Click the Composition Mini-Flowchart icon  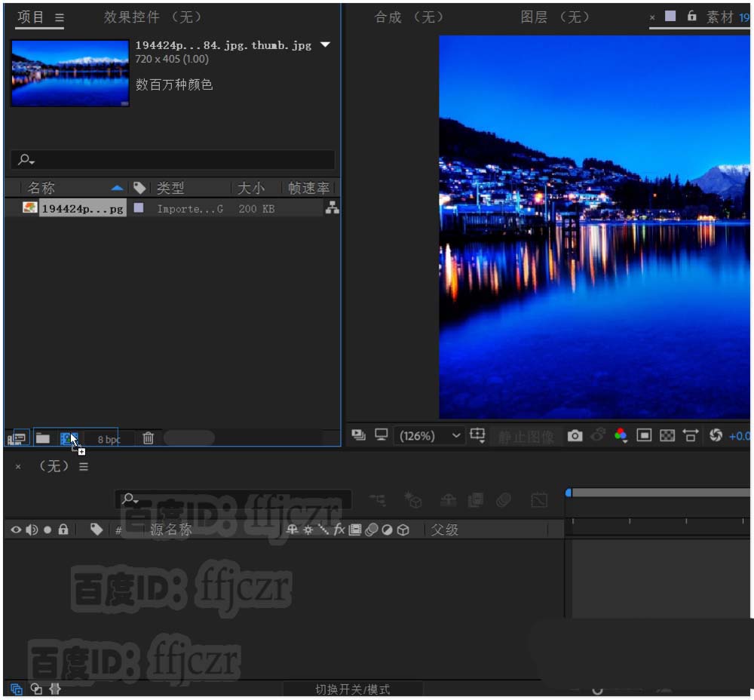(x=378, y=500)
